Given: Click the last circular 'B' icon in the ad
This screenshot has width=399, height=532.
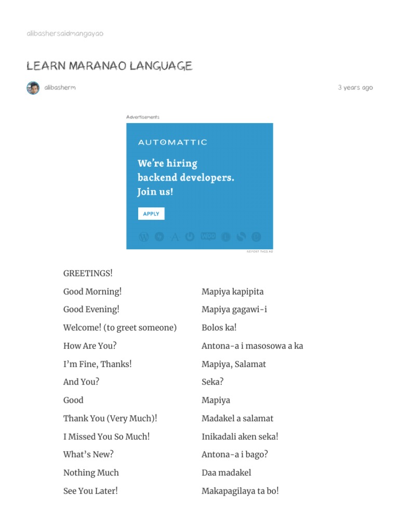Looking at the screenshot, I should pyautogui.click(x=256, y=237).
